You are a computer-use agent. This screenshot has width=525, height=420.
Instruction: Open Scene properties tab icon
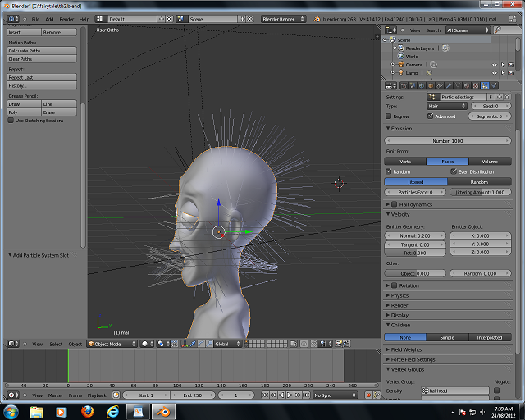[413, 86]
